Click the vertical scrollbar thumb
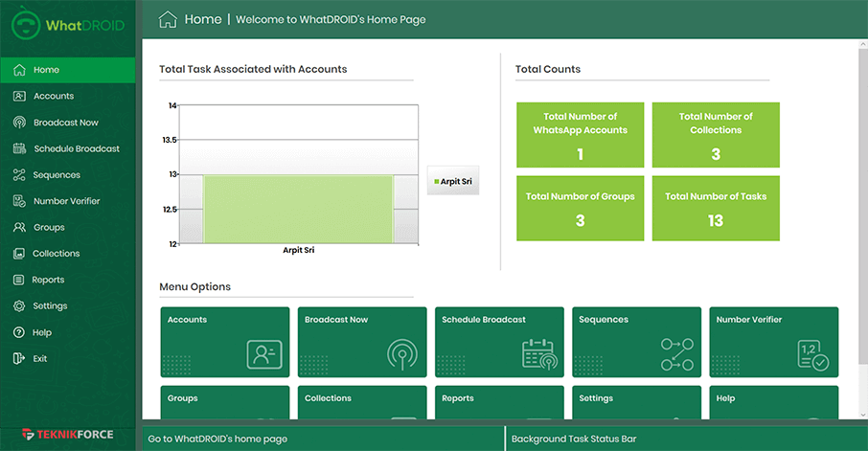The image size is (868, 451). pos(863,208)
